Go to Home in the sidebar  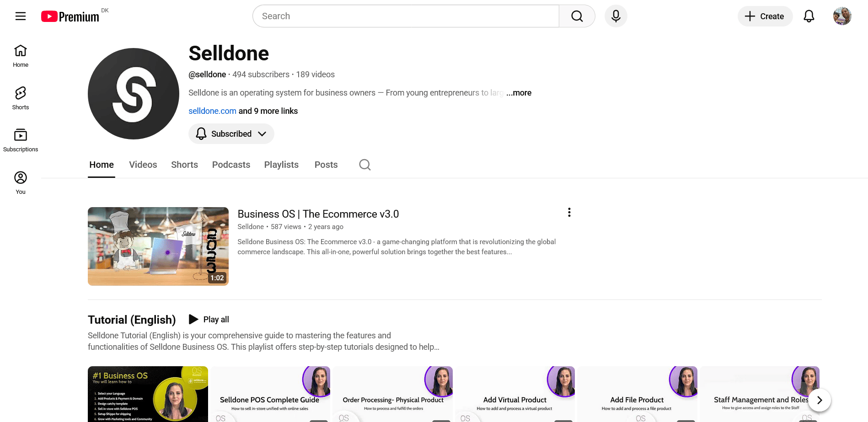(21, 56)
